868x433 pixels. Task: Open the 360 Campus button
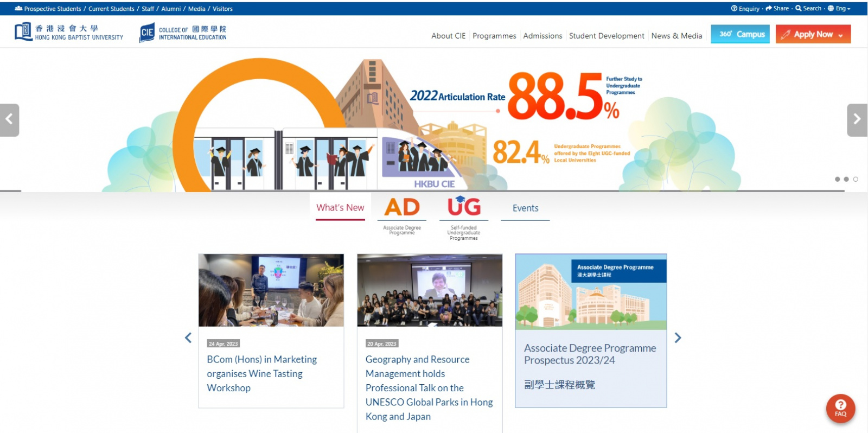[x=740, y=34]
